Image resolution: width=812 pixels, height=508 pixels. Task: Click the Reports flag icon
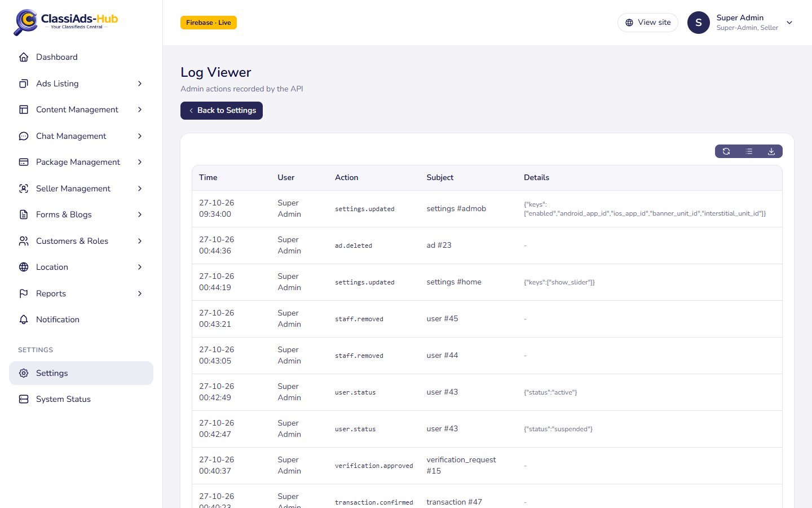click(24, 294)
